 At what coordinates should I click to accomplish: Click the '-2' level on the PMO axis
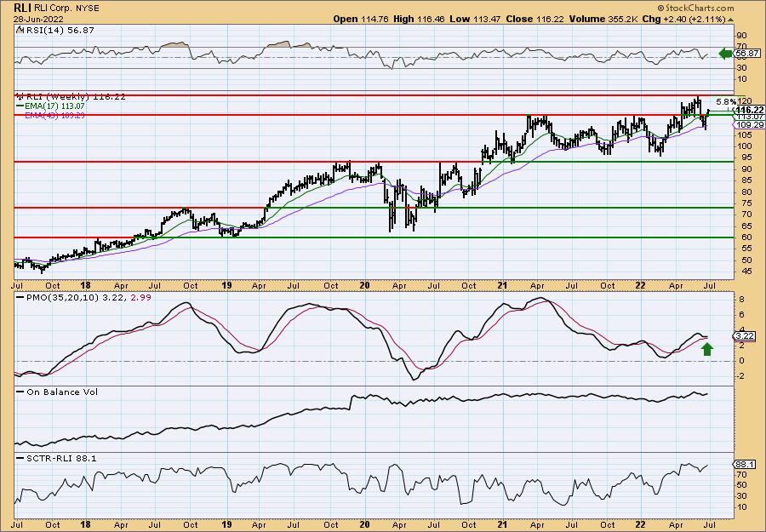tap(740, 376)
